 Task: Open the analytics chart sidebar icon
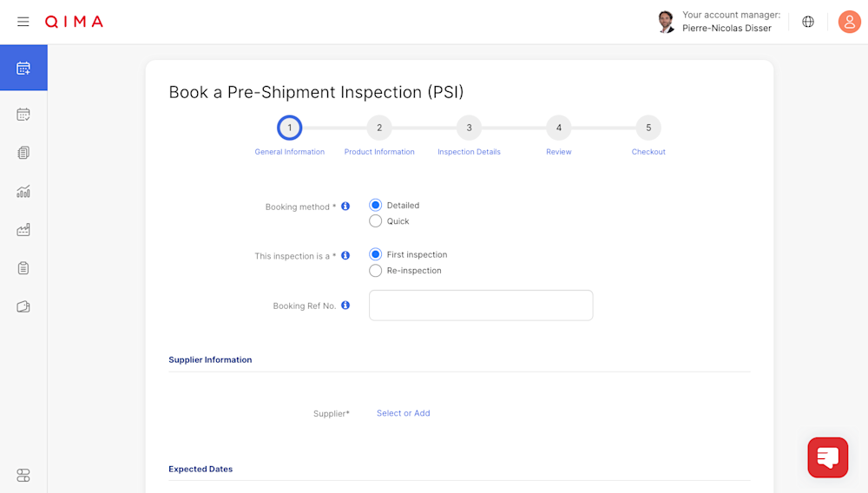click(x=23, y=192)
